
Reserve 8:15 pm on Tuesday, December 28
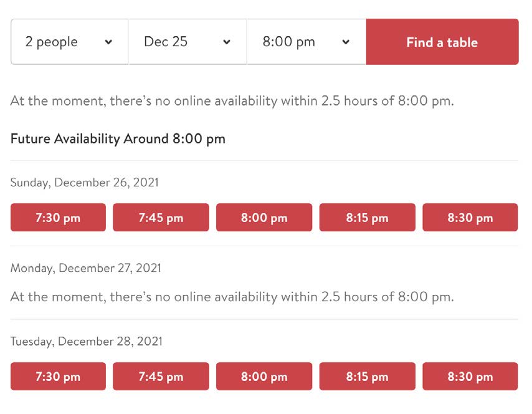point(367,377)
